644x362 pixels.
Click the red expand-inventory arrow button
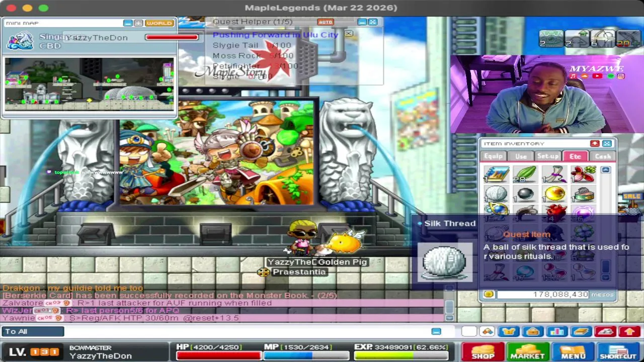tap(595, 144)
